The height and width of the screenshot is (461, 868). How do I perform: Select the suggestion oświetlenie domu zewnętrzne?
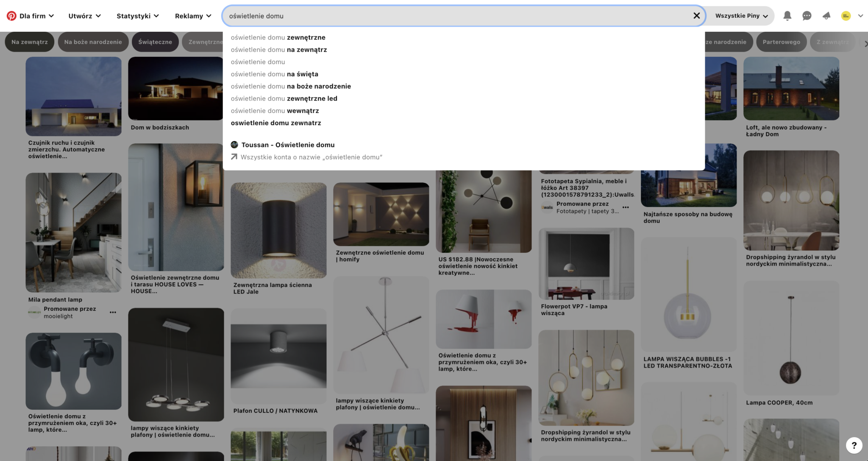[x=278, y=37]
